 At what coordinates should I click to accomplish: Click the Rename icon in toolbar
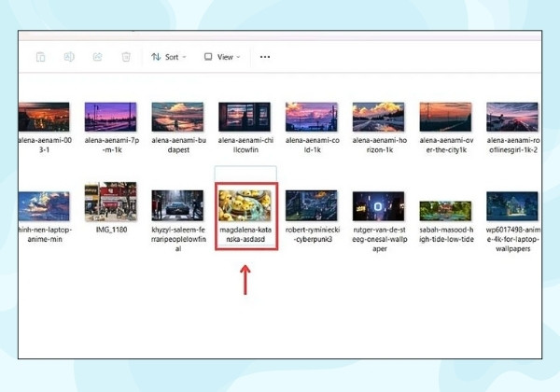click(69, 57)
